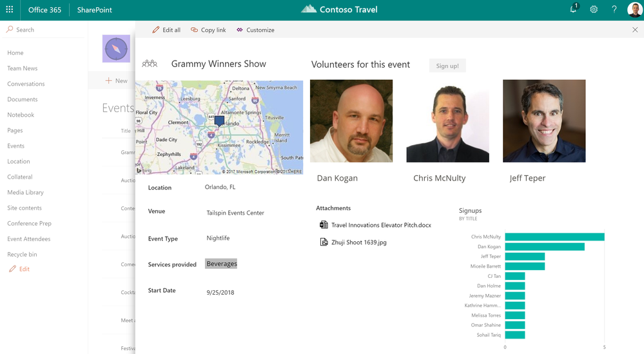Image resolution: width=644 pixels, height=354 pixels.
Task: Click the Dan Kogan signups bar
Action: coord(545,246)
